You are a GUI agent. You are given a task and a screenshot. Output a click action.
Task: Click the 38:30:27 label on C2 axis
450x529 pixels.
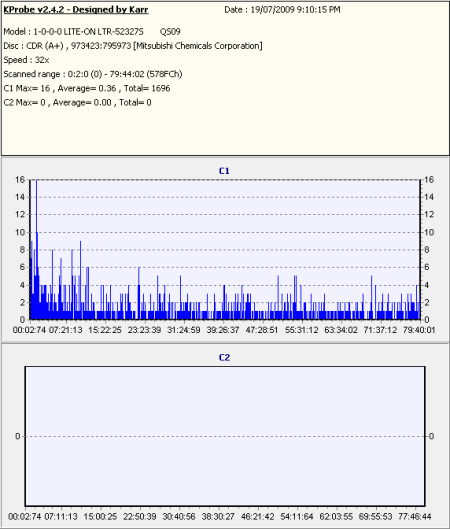click(218, 517)
